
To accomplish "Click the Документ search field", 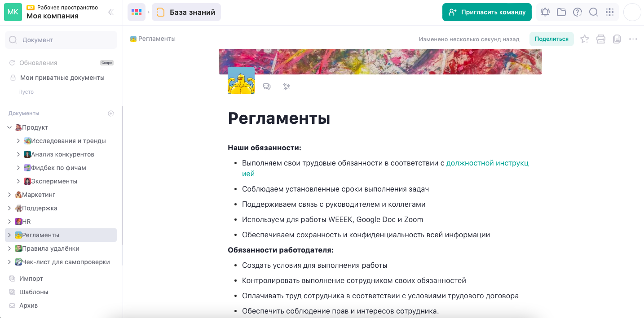I will [x=61, y=39].
